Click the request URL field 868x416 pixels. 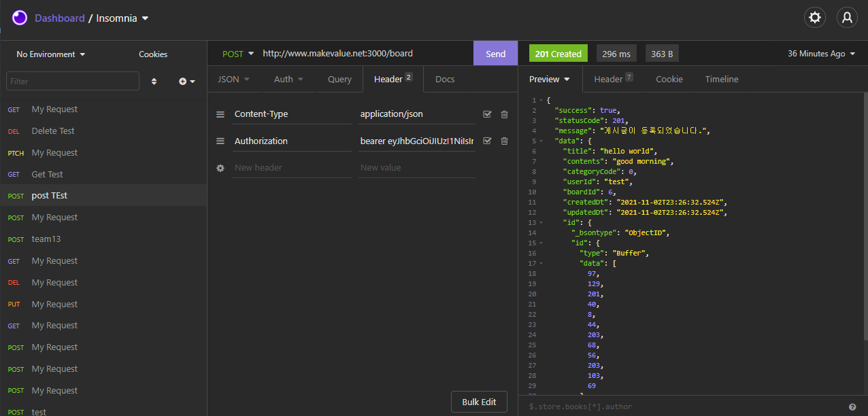(366, 53)
